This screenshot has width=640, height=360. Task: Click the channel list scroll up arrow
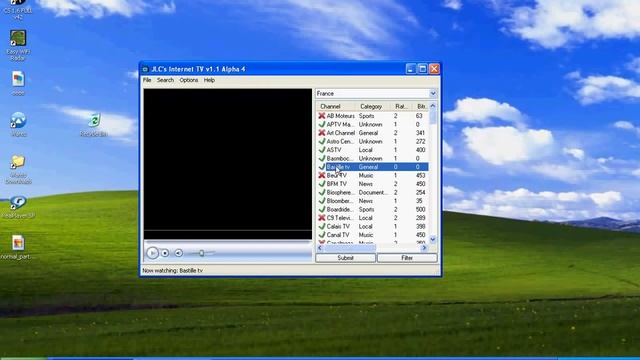[433, 106]
